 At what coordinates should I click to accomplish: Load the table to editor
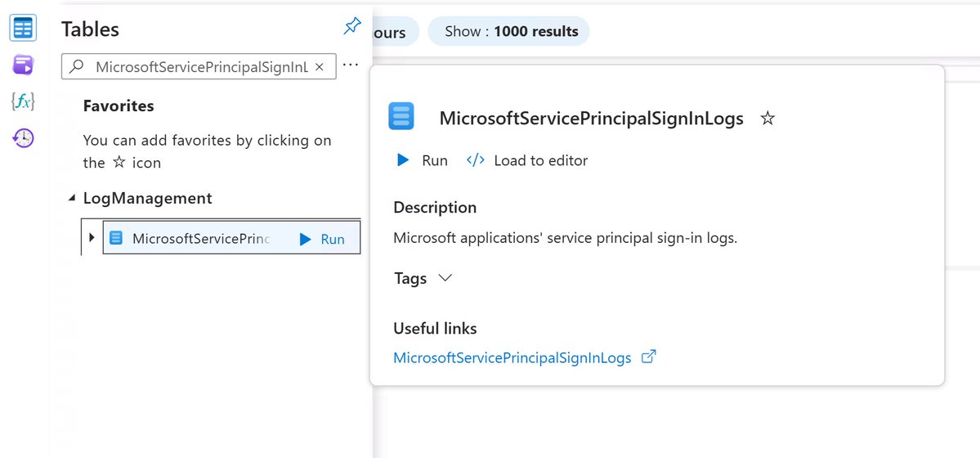pos(527,161)
